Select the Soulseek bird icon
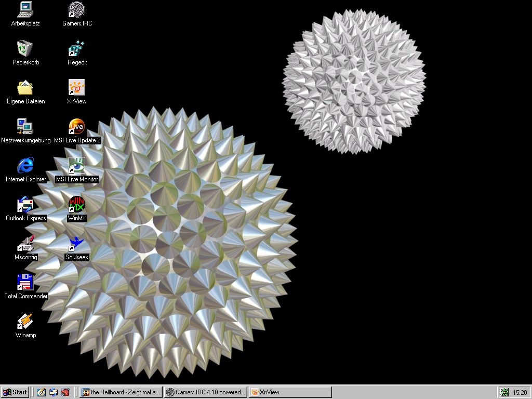 pos(77,244)
